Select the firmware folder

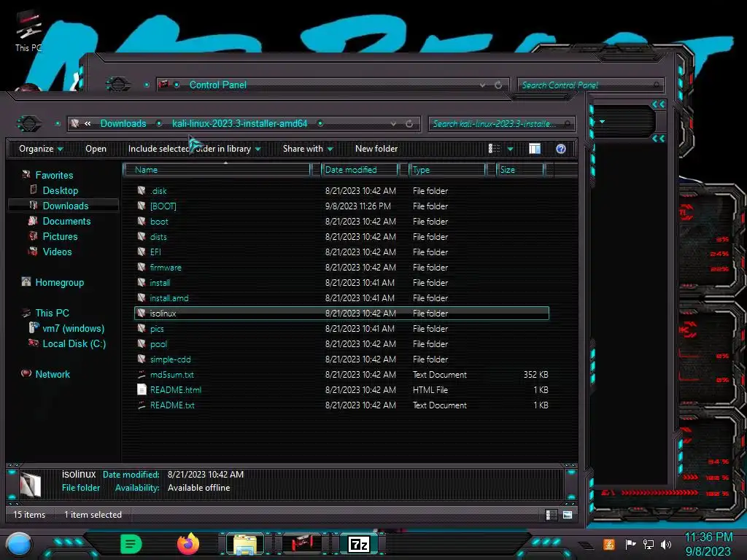(166, 267)
